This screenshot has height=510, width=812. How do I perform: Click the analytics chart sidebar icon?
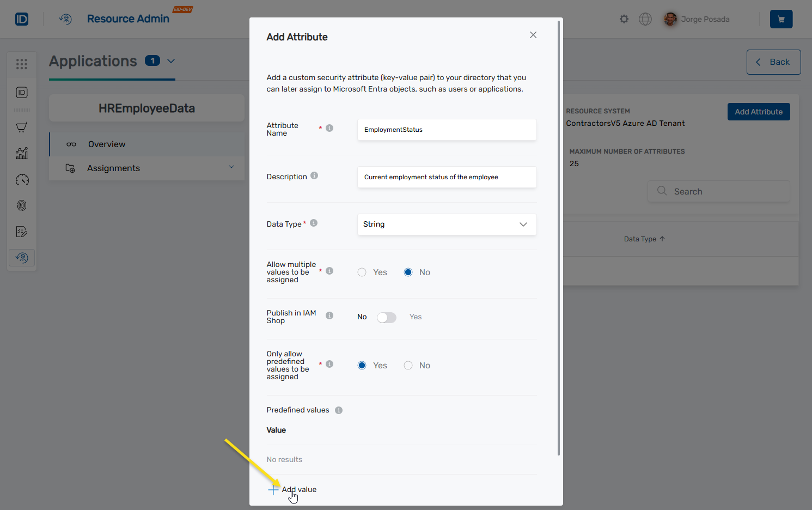(x=22, y=153)
